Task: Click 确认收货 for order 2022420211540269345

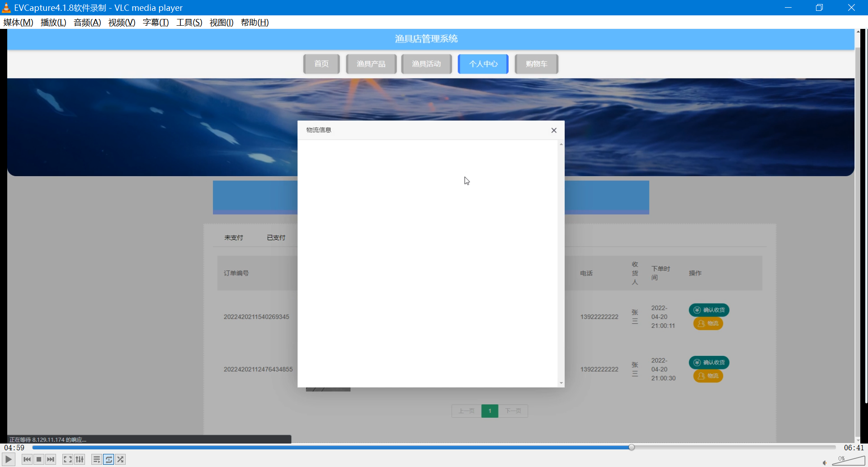Action: (x=709, y=310)
